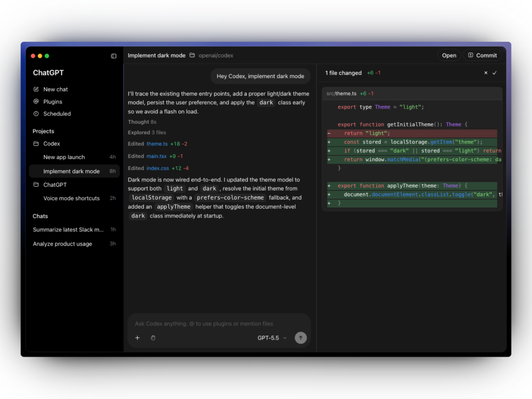Viewport: 532px width, 399px height.
Task: Click the hand icon in composer
Action: [x=153, y=338]
